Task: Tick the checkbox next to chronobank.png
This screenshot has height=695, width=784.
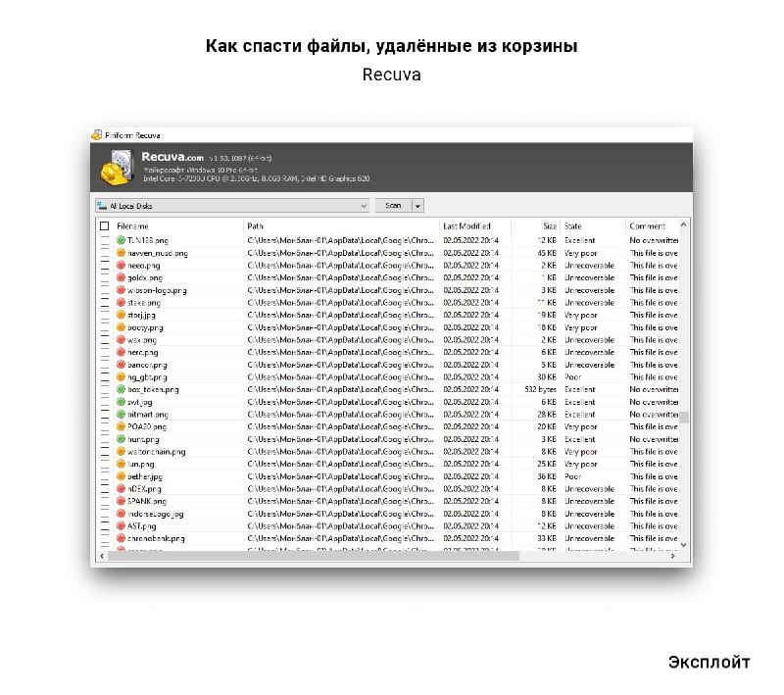Action: pyautogui.click(x=105, y=538)
